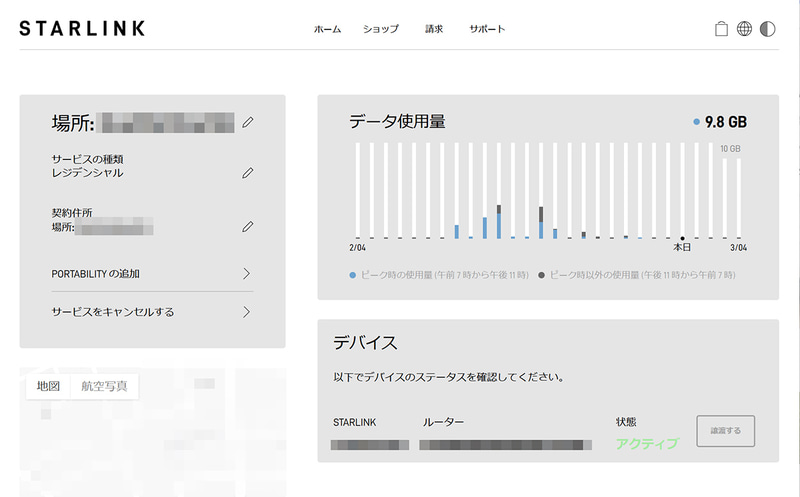The height and width of the screenshot is (497, 800).
Task: Open サービスをキャンセルする chevron
Action: point(246,312)
